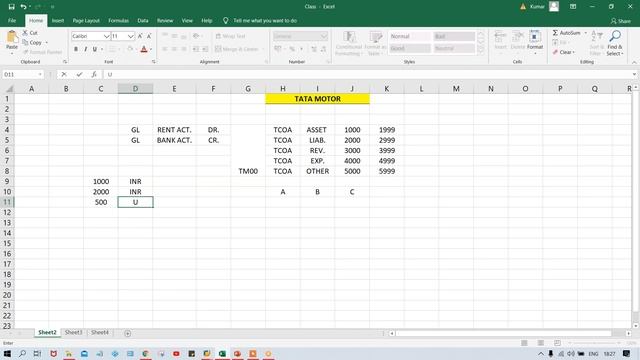Screen dimensions: 640x360
Task: Click the Format cells icon
Action: (x=534, y=37)
